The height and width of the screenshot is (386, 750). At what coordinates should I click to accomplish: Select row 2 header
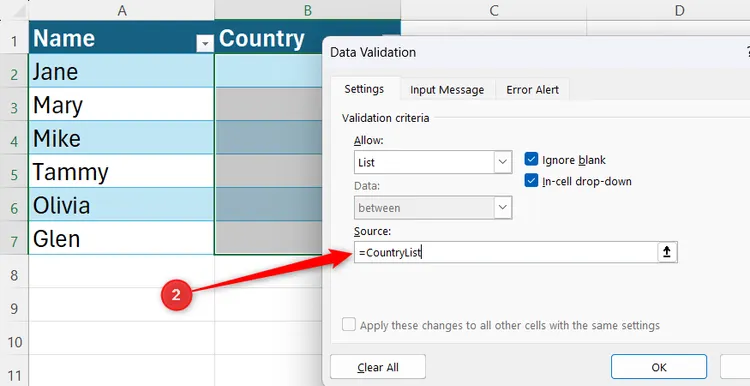point(14,71)
